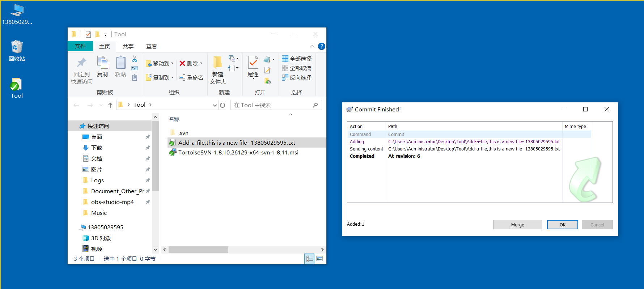
Task: Go up one folder level arrow
Action: tap(110, 105)
